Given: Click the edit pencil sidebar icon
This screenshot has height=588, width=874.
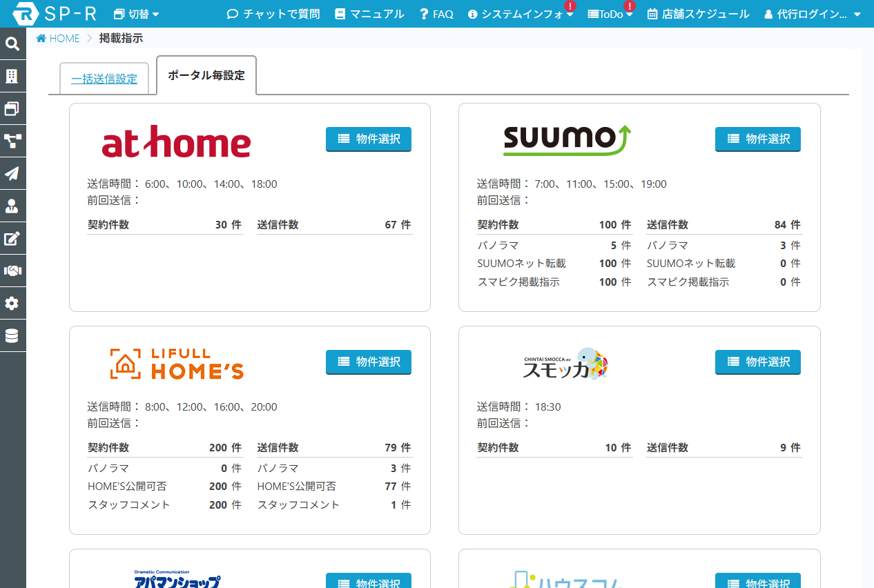Looking at the screenshot, I should point(12,239).
